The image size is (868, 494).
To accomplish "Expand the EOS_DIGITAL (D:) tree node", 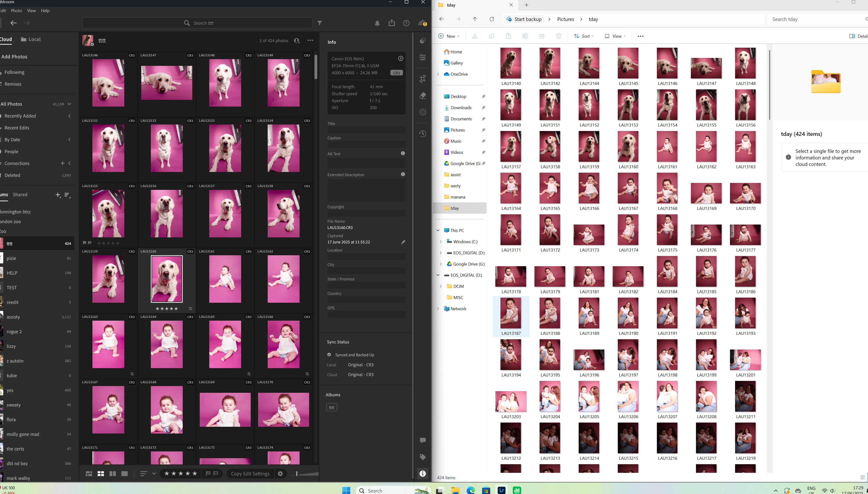I will coord(441,253).
